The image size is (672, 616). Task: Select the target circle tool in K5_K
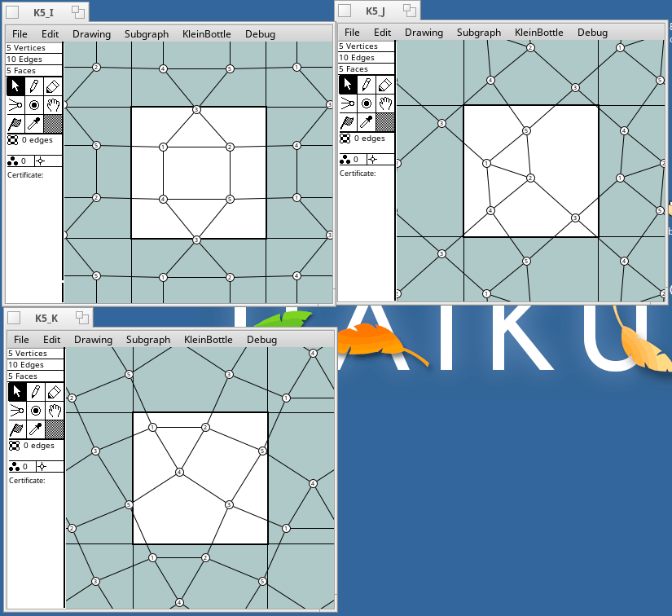pos(36,411)
